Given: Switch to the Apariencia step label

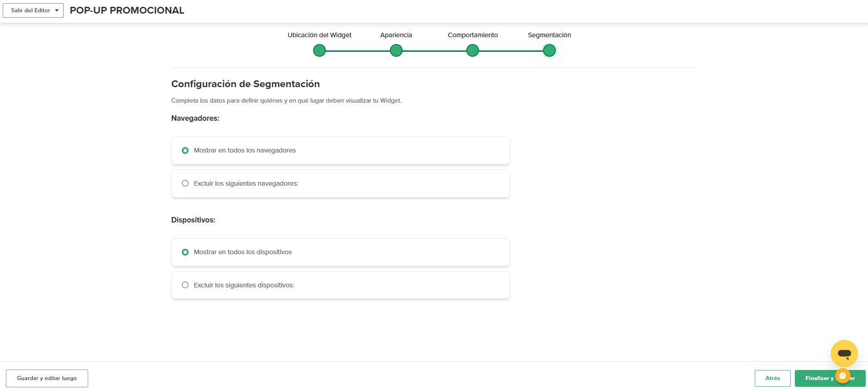Looking at the screenshot, I should [396, 35].
